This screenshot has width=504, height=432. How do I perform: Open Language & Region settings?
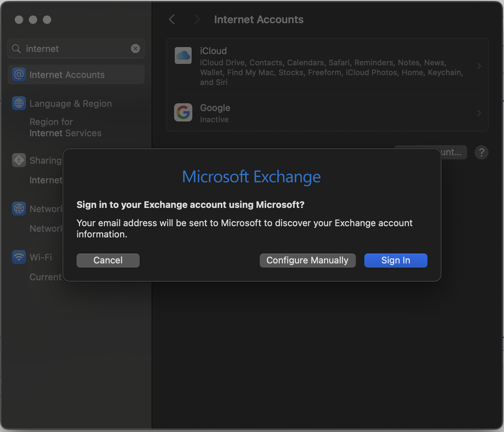click(71, 104)
